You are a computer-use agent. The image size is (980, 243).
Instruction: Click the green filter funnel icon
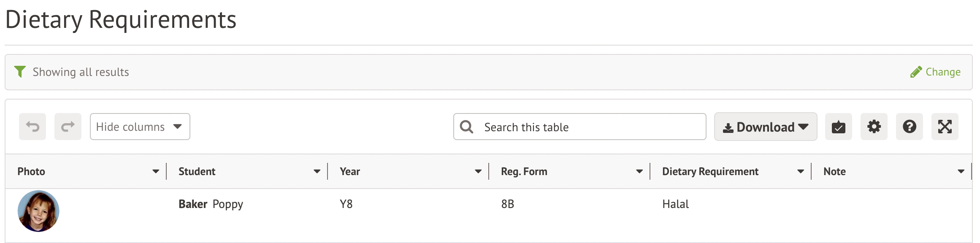20,72
